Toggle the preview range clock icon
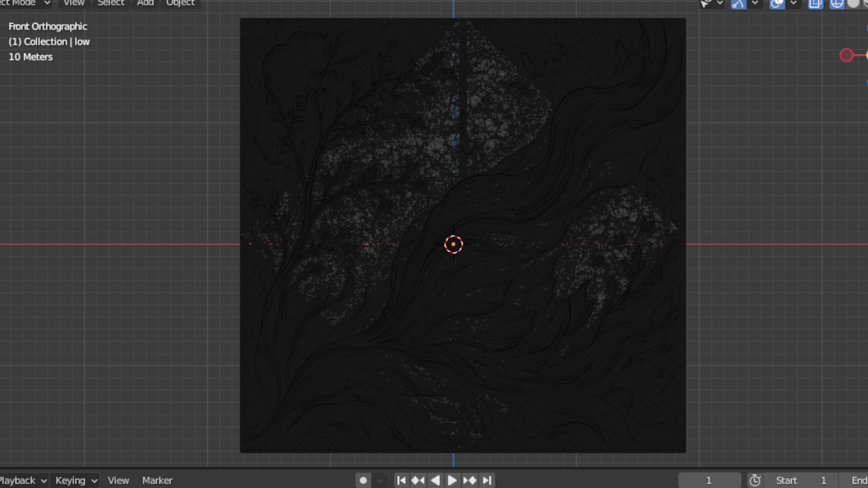 pyautogui.click(x=755, y=480)
